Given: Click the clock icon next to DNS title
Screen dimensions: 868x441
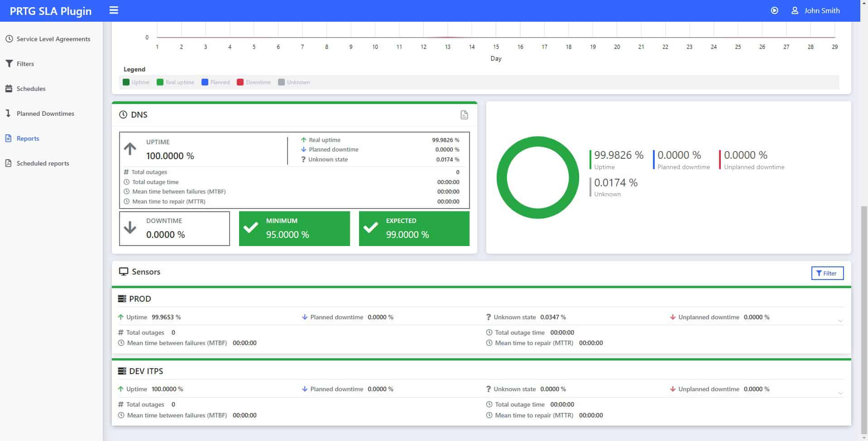Looking at the screenshot, I should [x=123, y=115].
